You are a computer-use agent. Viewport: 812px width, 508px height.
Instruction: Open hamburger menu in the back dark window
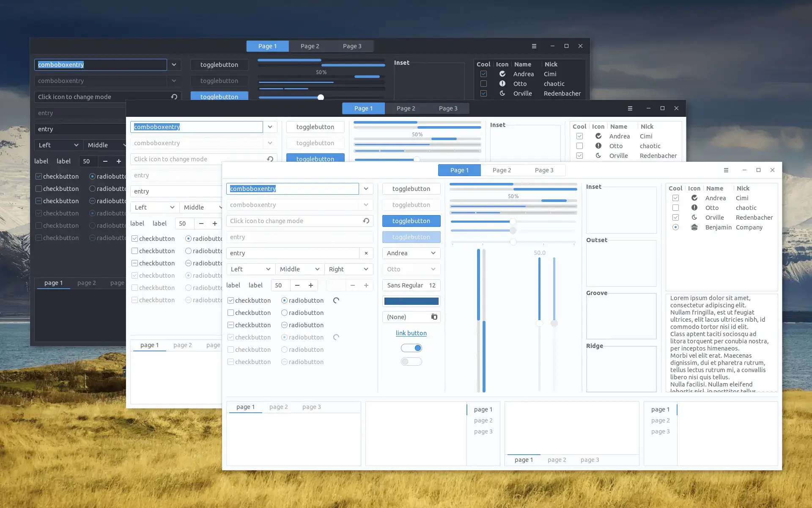coord(534,46)
